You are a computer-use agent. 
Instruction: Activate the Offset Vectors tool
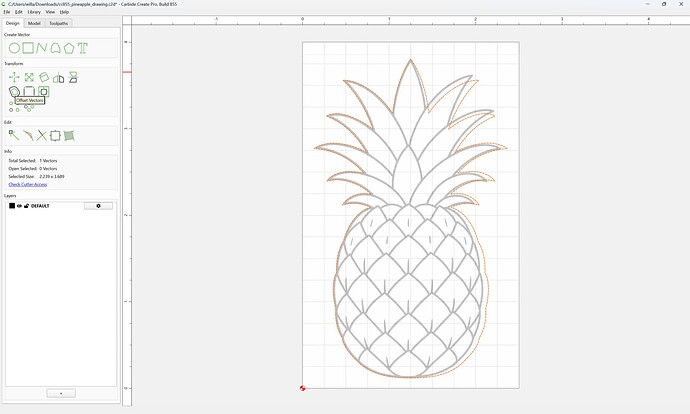(x=14, y=92)
